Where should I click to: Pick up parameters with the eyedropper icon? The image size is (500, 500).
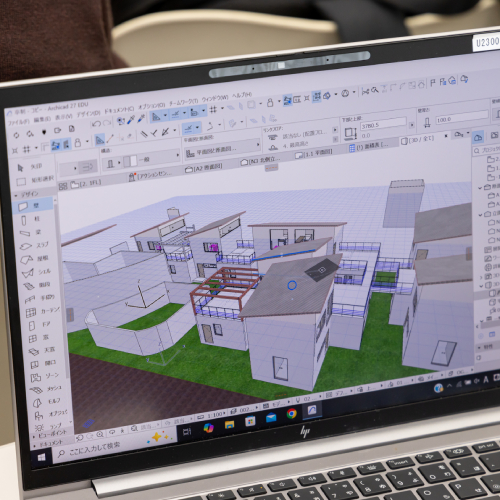point(131,120)
